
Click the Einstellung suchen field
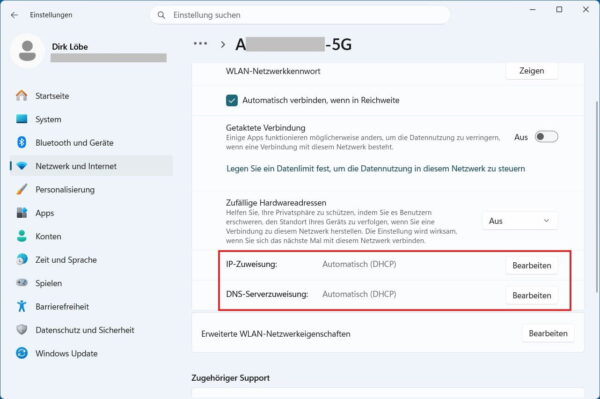[x=300, y=15]
